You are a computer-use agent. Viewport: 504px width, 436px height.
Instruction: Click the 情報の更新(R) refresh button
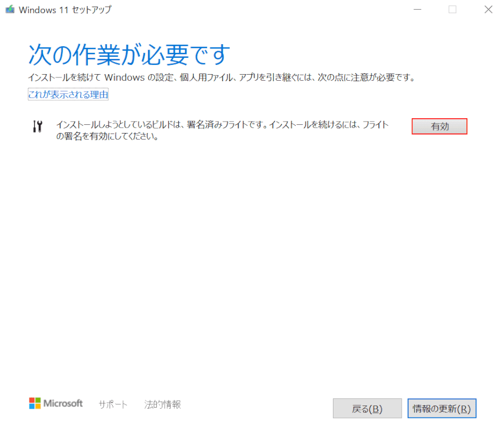pos(441,408)
